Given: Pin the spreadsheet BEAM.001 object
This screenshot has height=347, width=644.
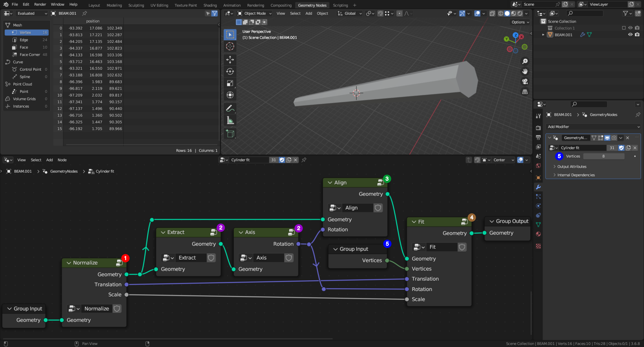Looking at the screenshot, I should point(85,13).
